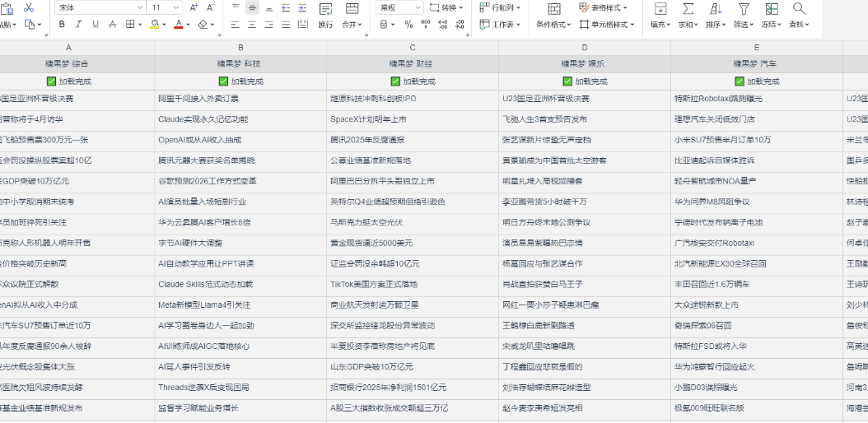Screen dimensions: 868x423
Task: Increase font size with the A+ icon
Action: [194, 7]
